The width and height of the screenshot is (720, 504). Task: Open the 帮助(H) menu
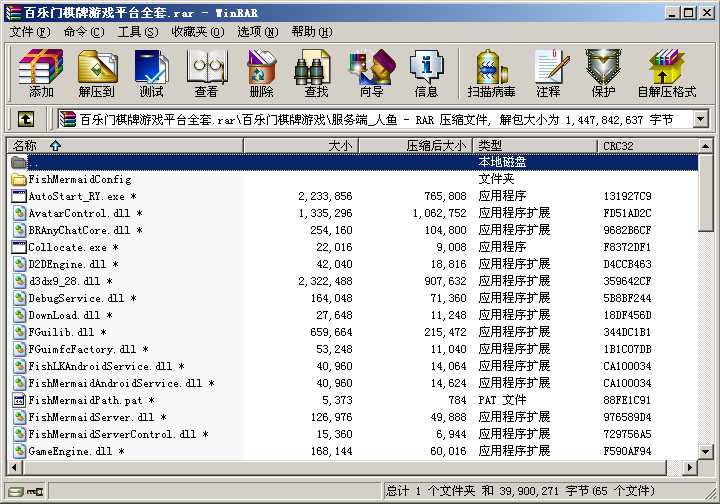click(312, 32)
